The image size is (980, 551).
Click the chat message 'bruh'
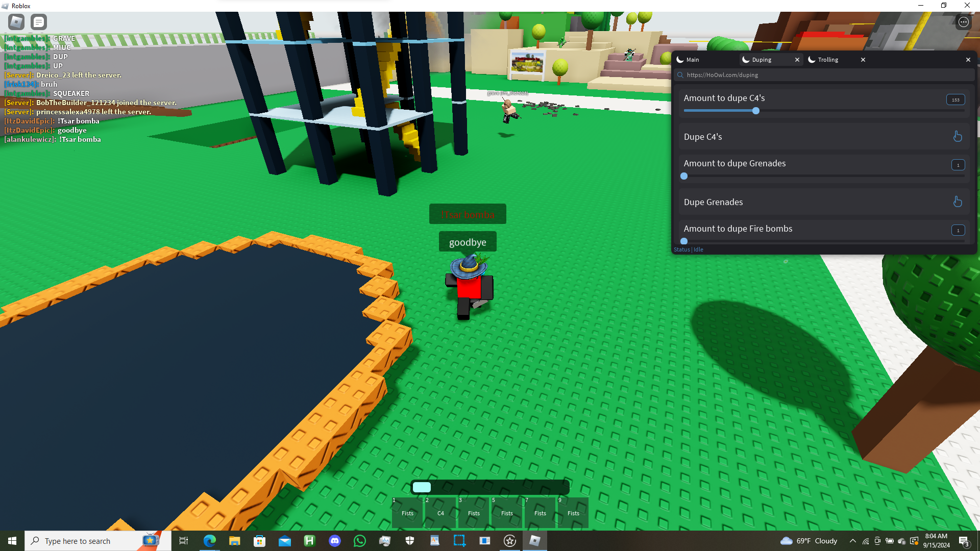49,84
